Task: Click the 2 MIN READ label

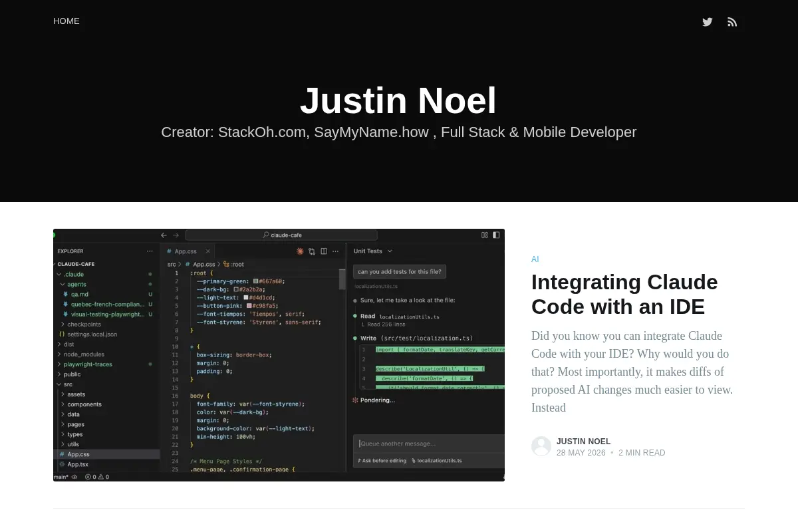Action: click(x=642, y=453)
